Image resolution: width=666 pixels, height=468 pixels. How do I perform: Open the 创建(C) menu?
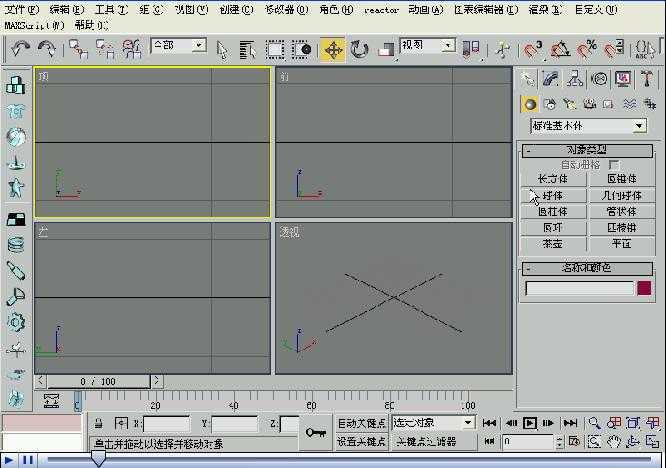[236, 9]
